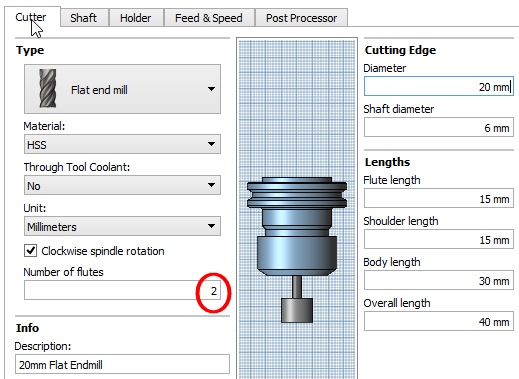Viewport: 519px width, 379px height.
Task: Click the flat end mill cutter icon
Action: [48, 88]
